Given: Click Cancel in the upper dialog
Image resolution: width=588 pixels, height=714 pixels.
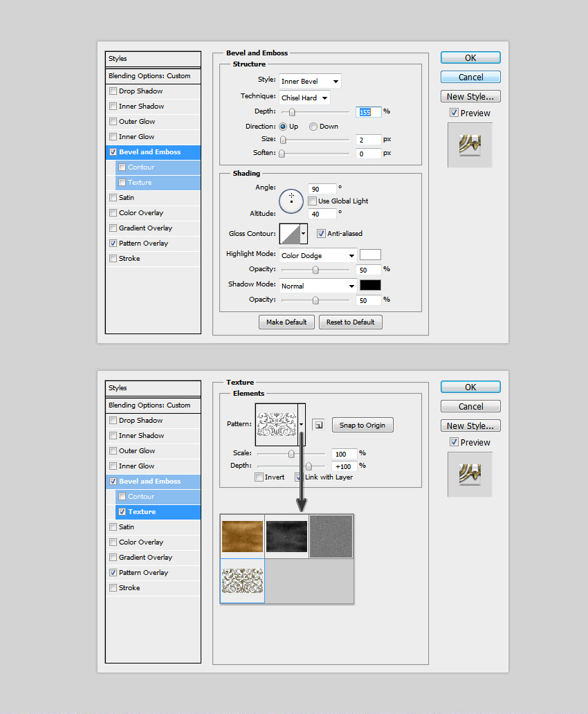Looking at the screenshot, I should [x=470, y=77].
